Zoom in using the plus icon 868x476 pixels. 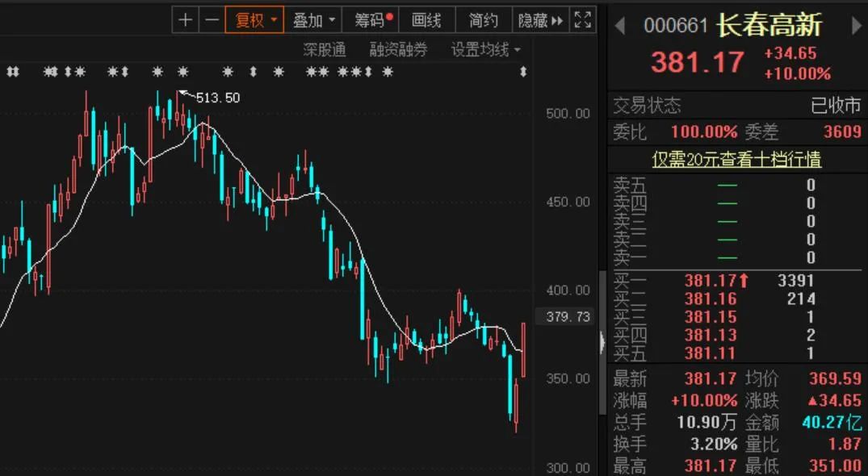(185, 19)
